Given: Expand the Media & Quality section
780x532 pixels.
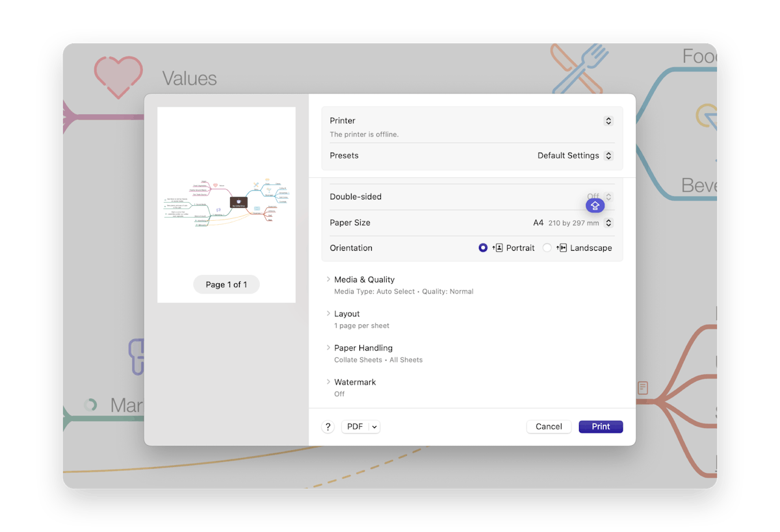Looking at the screenshot, I should click(x=328, y=279).
